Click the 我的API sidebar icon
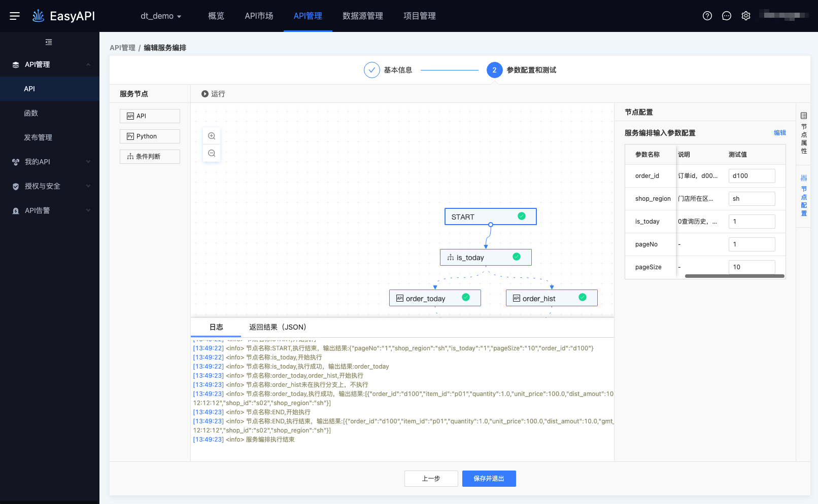The width and height of the screenshot is (818, 504). click(x=16, y=162)
